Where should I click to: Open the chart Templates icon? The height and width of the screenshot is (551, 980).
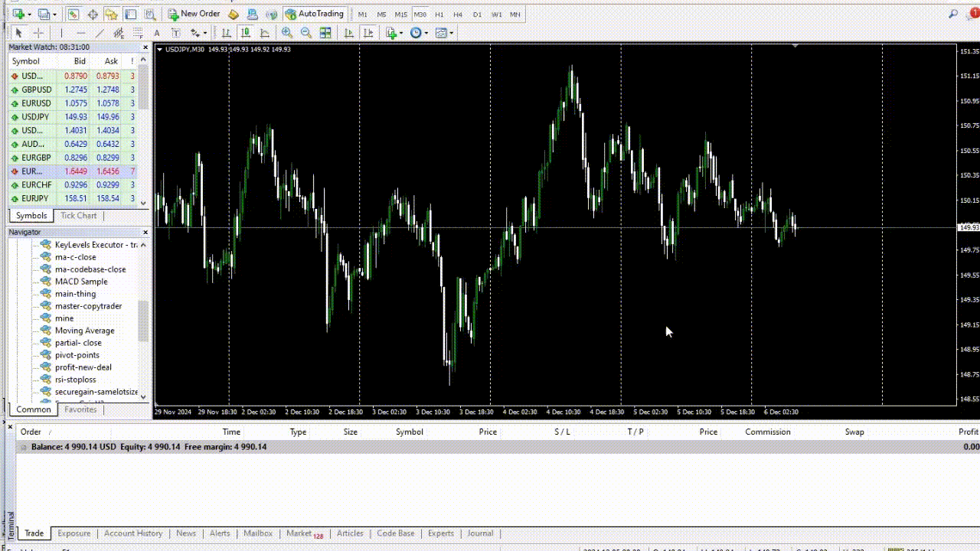[441, 33]
